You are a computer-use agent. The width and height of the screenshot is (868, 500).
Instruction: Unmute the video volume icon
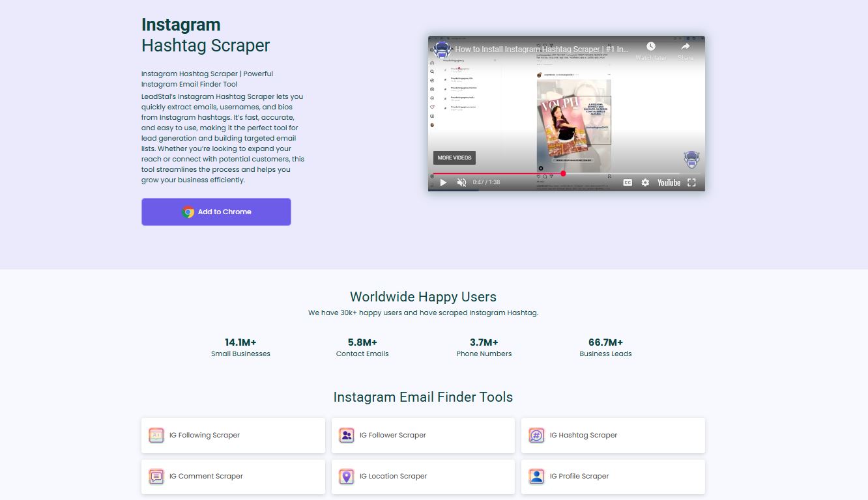click(461, 183)
